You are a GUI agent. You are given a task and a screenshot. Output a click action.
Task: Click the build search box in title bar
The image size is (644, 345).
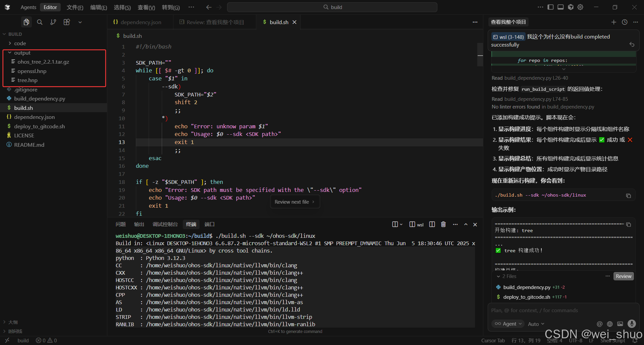(x=332, y=7)
